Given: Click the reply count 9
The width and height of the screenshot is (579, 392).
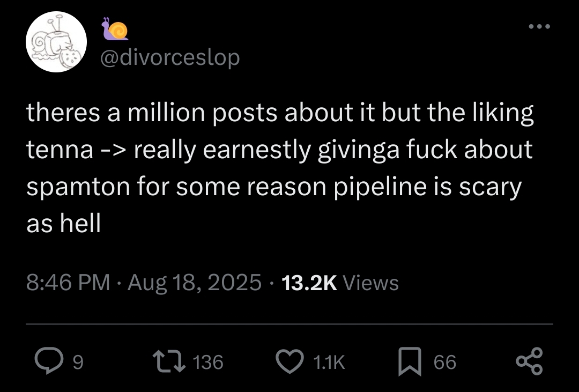Looking at the screenshot, I should pos(78,363).
